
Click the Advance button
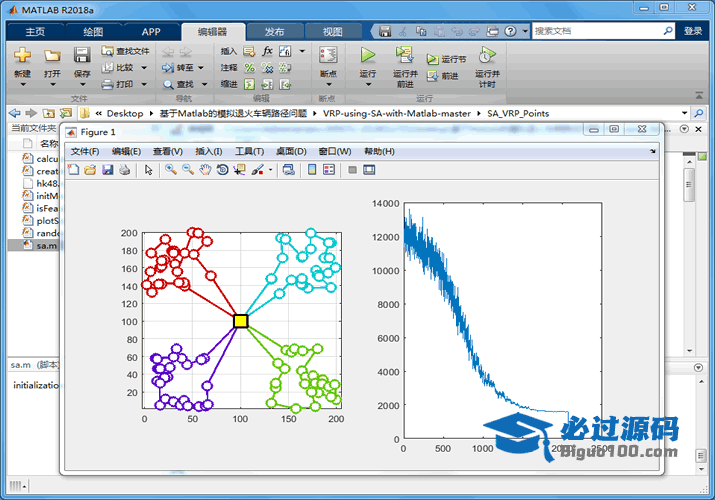tap(443, 76)
